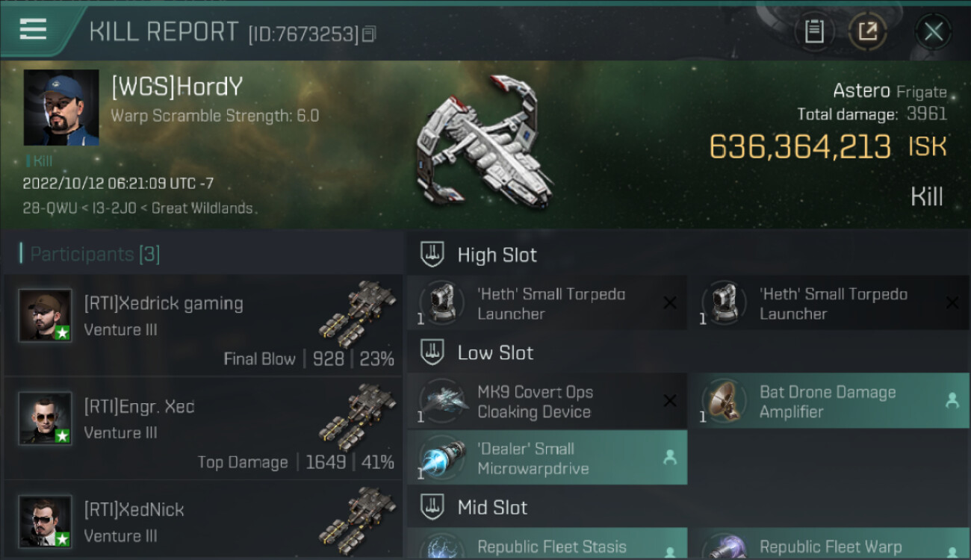971x560 pixels.
Task: View Xedrick gaming's portrait
Action: (46, 316)
